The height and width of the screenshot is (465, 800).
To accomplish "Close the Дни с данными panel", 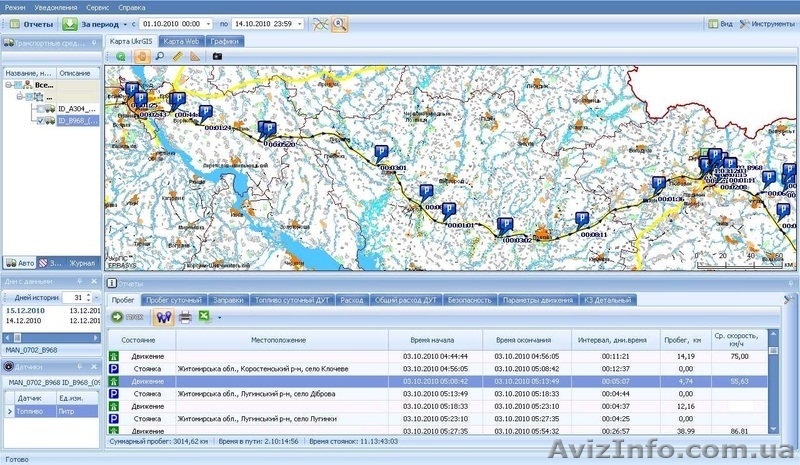I will [94, 281].
